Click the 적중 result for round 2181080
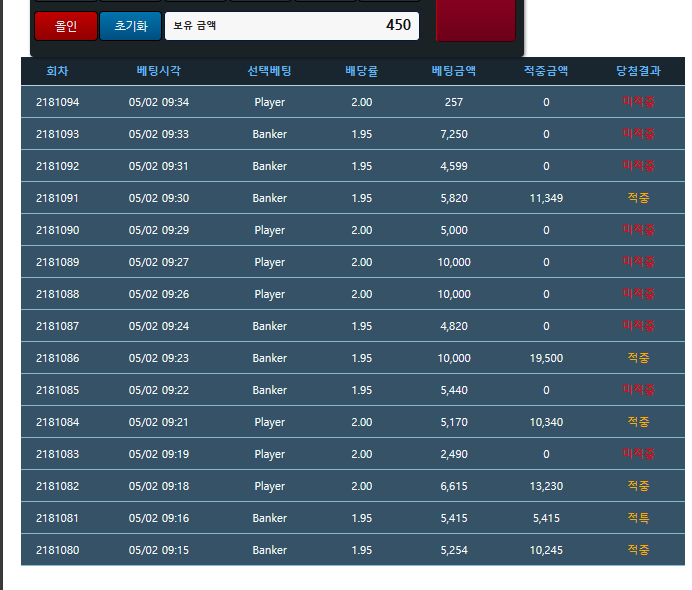The image size is (692, 590). point(638,550)
